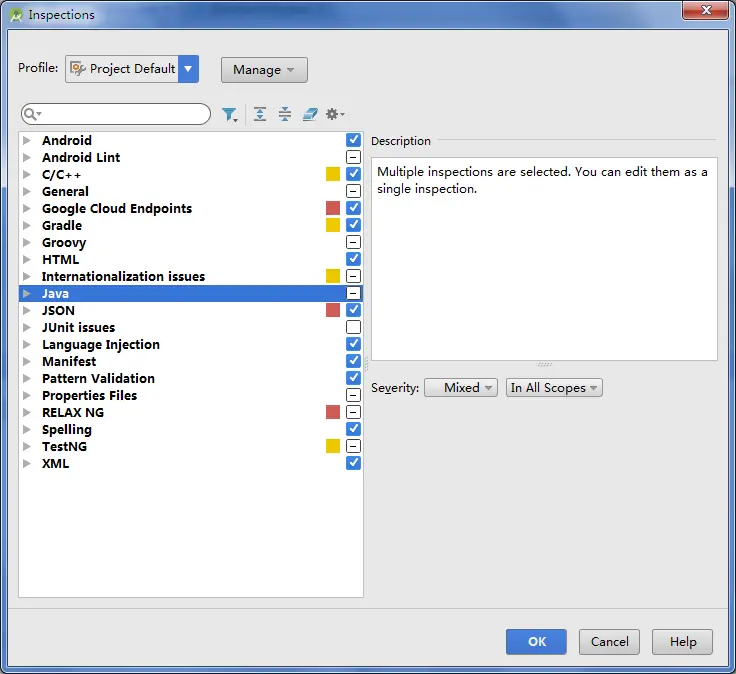Click the red swatch for RELAX NG
The height and width of the screenshot is (674, 736).
333,412
